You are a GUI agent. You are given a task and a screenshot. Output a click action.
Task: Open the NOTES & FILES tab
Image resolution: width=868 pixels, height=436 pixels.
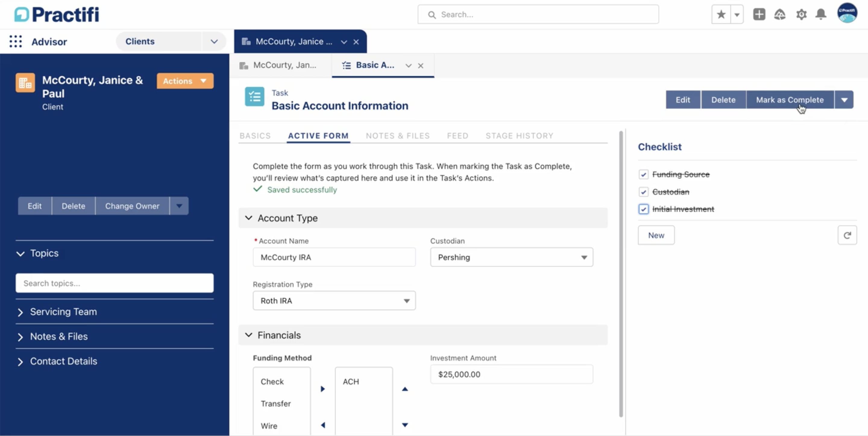pos(398,136)
